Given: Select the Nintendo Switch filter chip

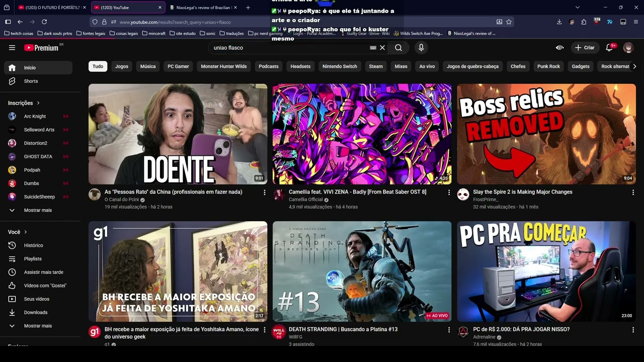Looking at the screenshot, I should click(x=340, y=66).
